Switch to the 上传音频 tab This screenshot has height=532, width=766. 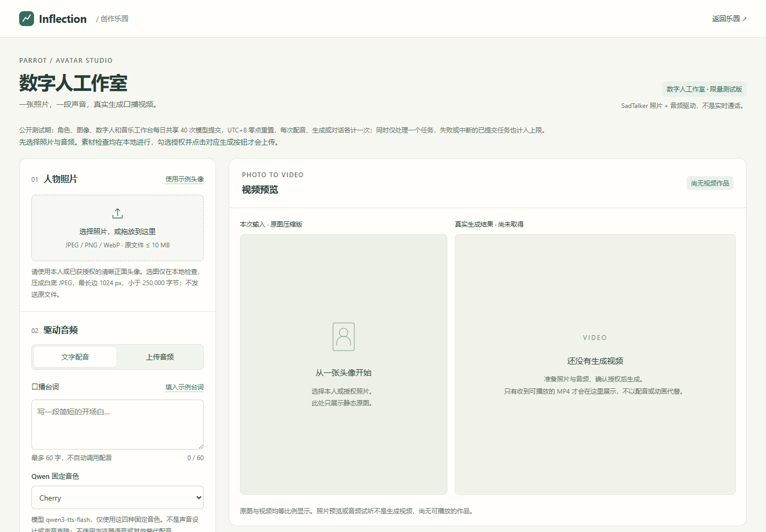160,357
